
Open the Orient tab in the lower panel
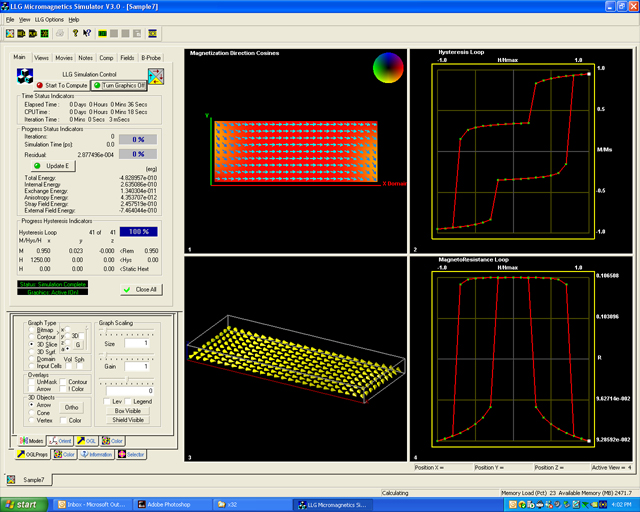60,441
